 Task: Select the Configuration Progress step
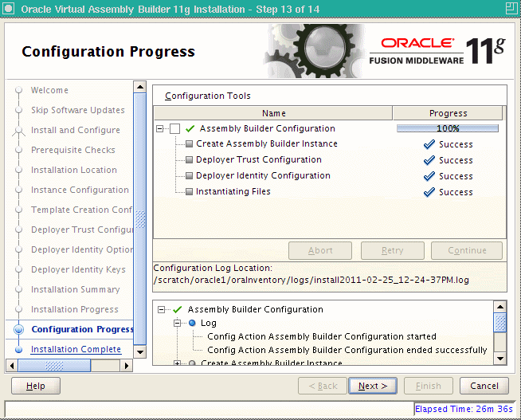[x=82, y=329]
